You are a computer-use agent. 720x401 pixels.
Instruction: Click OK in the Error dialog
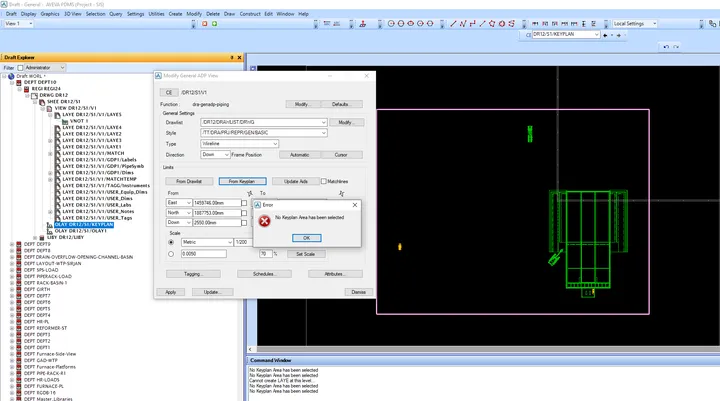(x=307, y=238)
